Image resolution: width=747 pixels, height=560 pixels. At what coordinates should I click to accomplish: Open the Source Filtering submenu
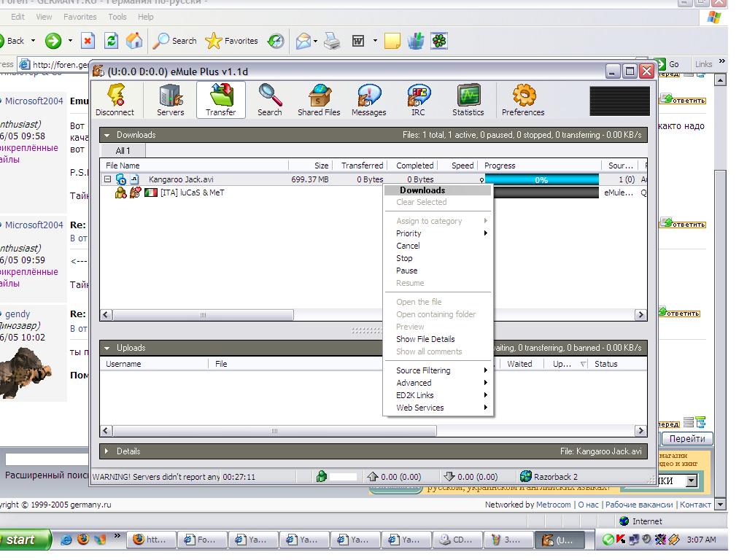point(438,370)
